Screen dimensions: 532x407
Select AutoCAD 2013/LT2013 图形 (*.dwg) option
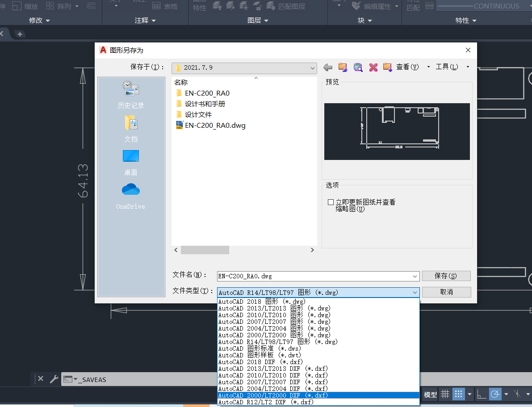tap(318, 308)
